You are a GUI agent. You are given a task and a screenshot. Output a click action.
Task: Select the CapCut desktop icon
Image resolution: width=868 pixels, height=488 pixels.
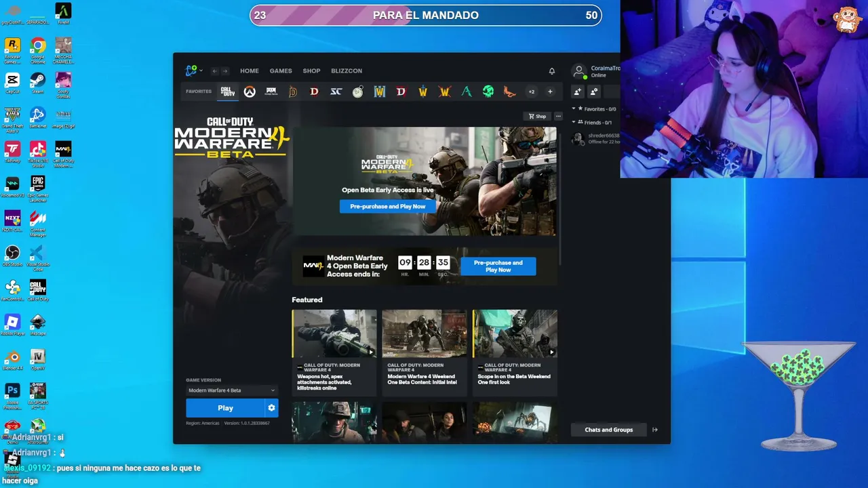point(12,84)
